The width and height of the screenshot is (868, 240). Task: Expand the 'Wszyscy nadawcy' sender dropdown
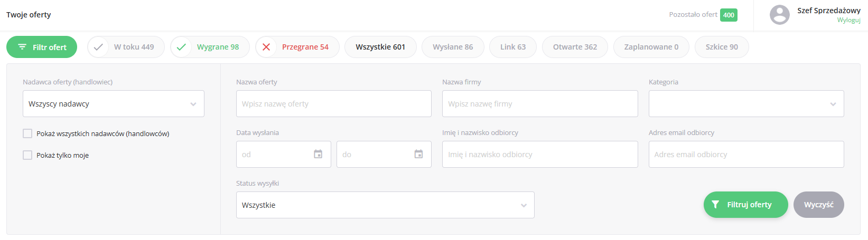[113, 104]
